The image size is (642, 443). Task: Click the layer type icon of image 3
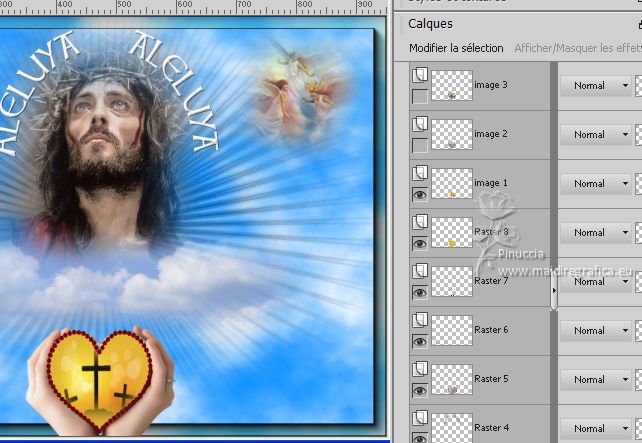(420, 75)
